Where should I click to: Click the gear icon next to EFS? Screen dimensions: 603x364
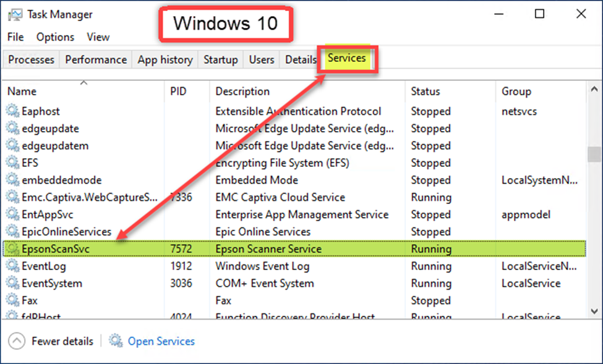[12, 163]
